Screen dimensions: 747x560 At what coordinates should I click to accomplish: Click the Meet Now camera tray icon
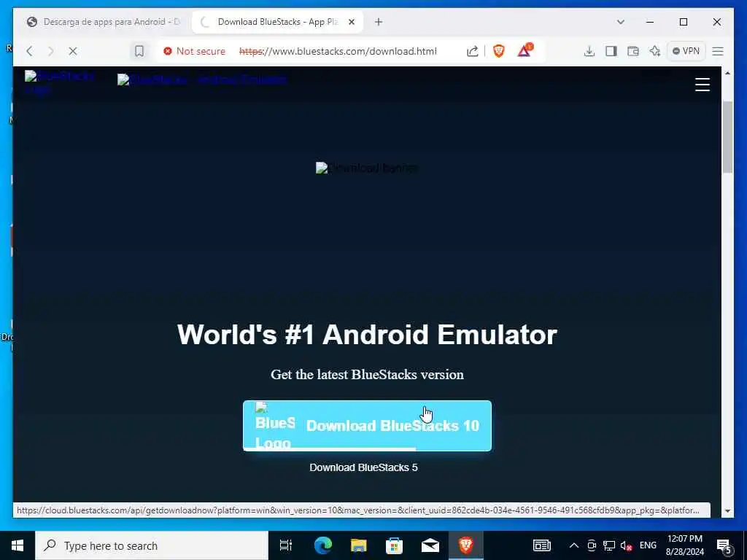pyautogui.click(x=592, y=545)
